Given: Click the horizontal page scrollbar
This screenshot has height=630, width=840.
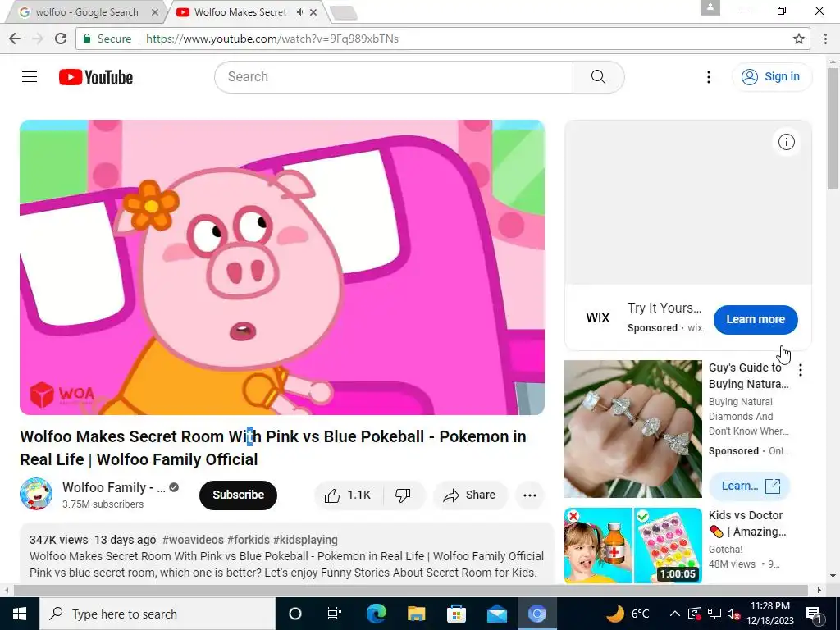Looking at the screenshot, I should pos(411,591).
